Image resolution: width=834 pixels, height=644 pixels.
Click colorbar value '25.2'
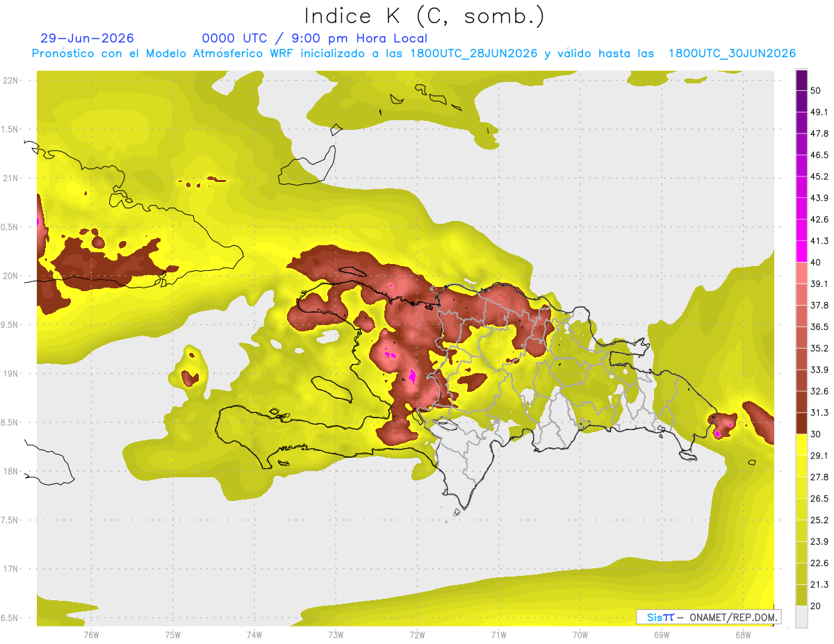pyautogui.click(x=820, y=520)
